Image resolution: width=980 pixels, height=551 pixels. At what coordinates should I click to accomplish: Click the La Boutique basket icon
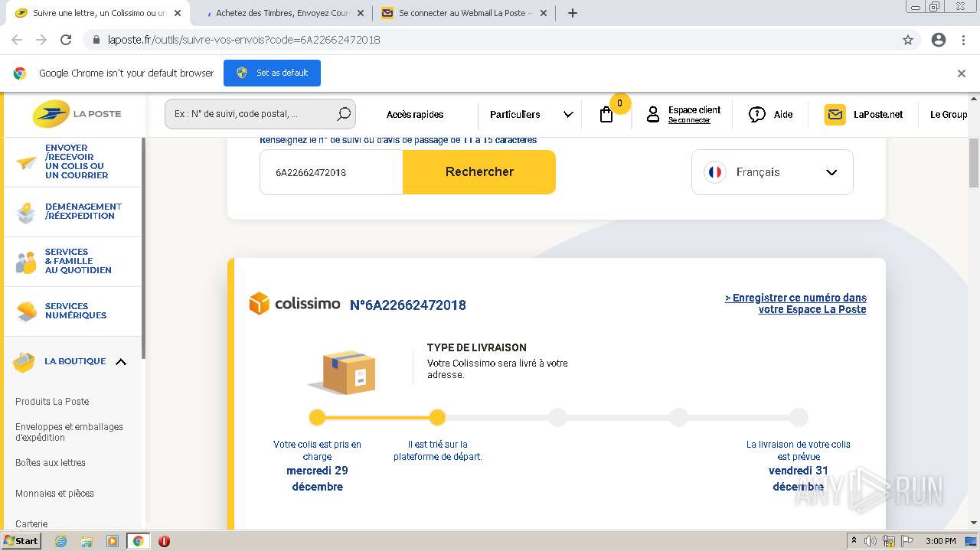tap(24, 362)
